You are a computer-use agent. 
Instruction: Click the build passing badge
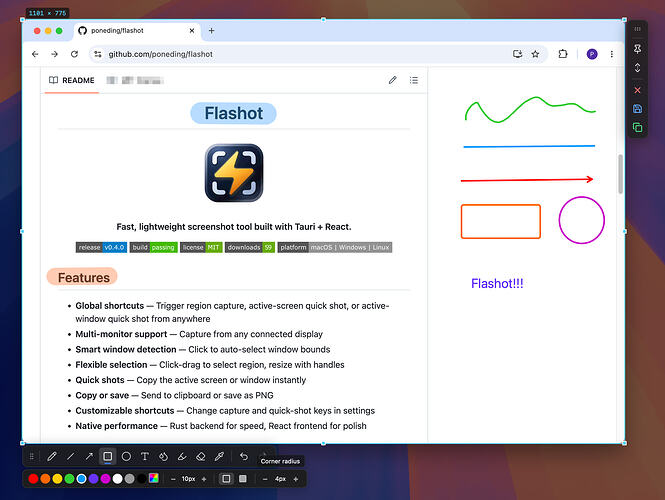coord(154,247)
